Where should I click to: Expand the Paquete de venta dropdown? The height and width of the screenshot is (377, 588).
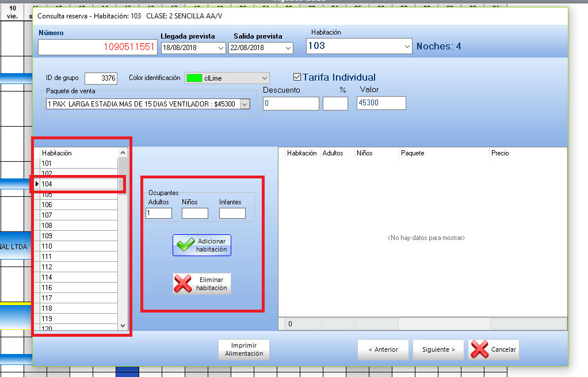point(245,104)
